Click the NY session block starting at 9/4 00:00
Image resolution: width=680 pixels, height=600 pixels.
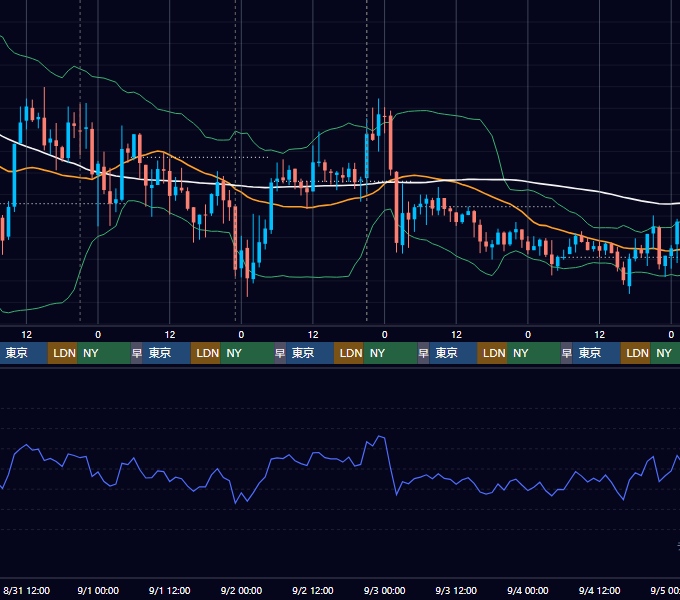coord(534,353)
